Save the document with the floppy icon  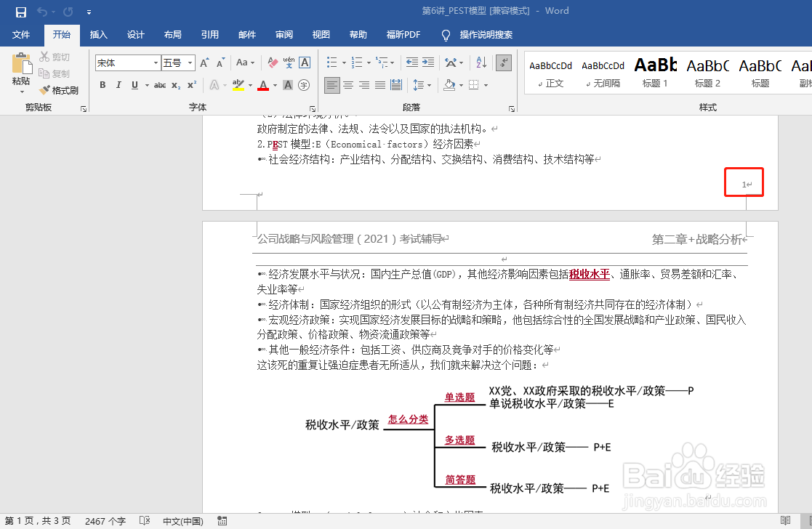tap(20, 12)
